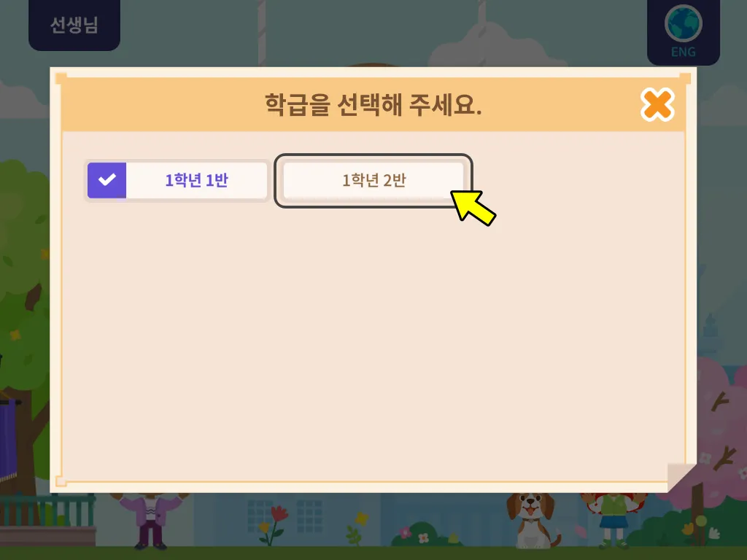Click the purple banner beside the tree
This screenshot has height=560, width=747.
point(9,440)
